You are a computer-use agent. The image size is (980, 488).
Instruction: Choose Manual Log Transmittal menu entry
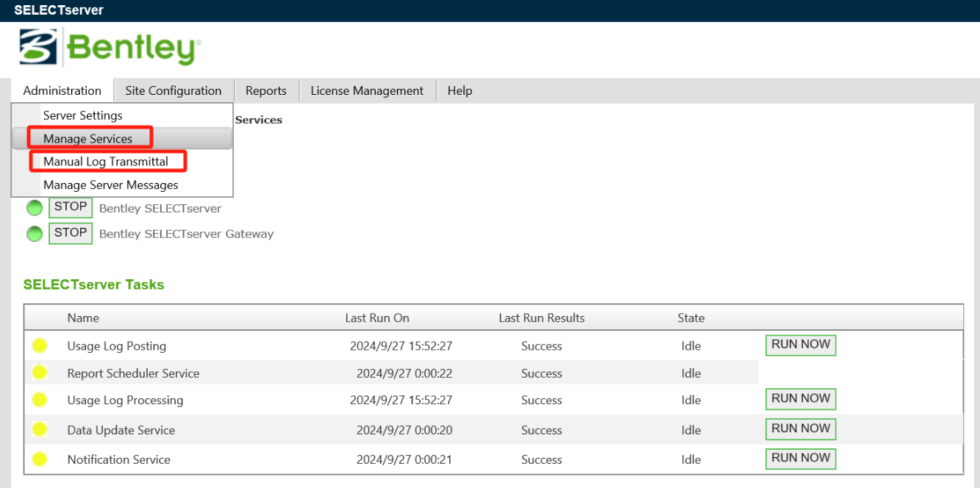point(122,162)
